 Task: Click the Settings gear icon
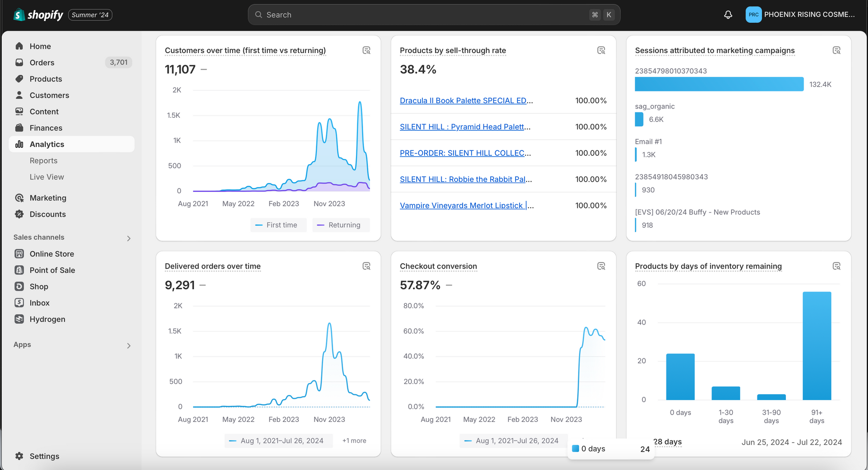point(19,456)
